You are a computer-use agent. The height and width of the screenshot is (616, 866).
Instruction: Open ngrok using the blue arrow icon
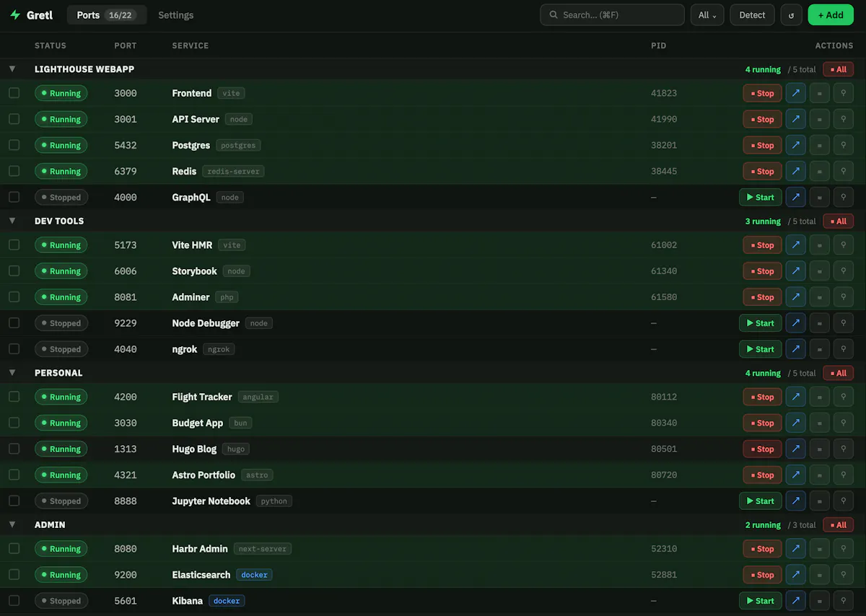tap(795, 349)
